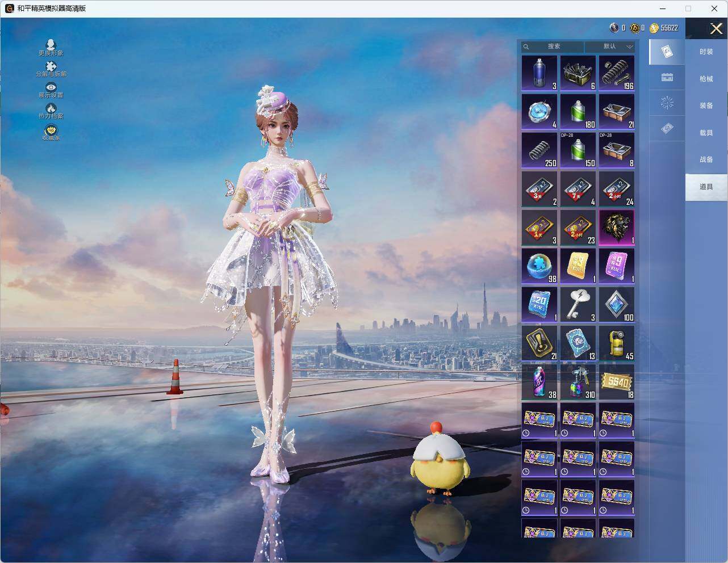
Task: Open the 装备 equipment tab
Action: pos(706,106)
